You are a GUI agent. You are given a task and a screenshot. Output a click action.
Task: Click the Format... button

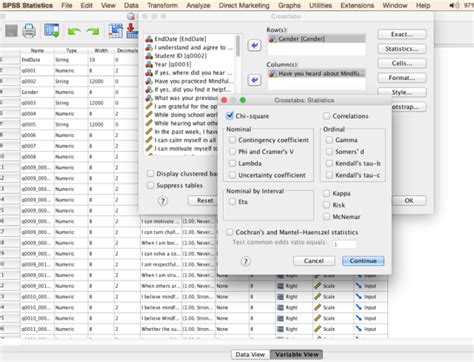(402, 78)
